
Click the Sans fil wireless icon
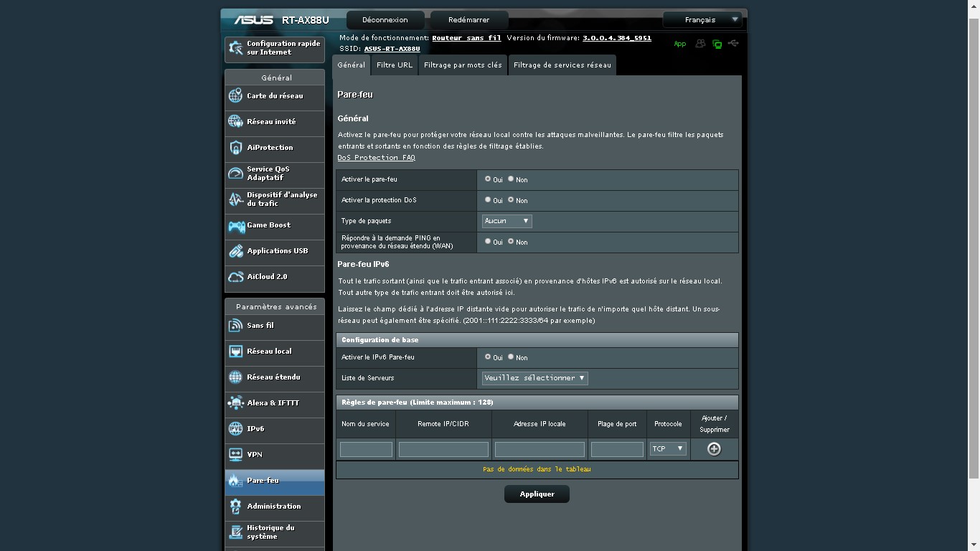tap(235, 326)
